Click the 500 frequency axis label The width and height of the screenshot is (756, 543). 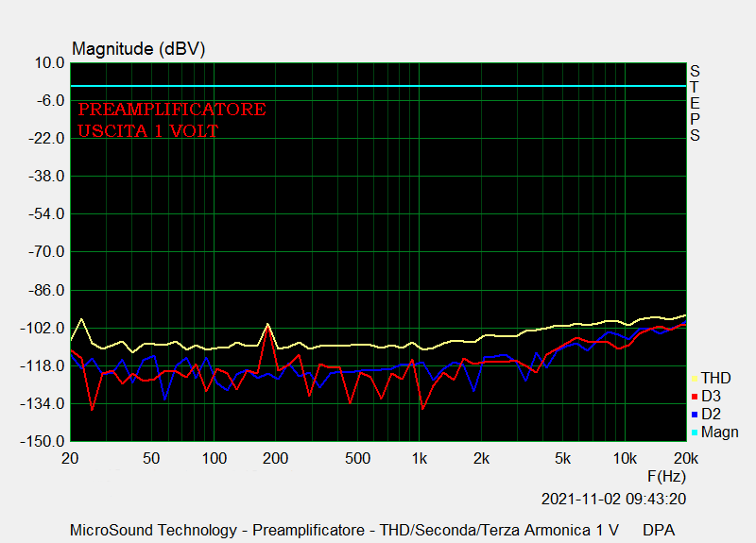357,459
